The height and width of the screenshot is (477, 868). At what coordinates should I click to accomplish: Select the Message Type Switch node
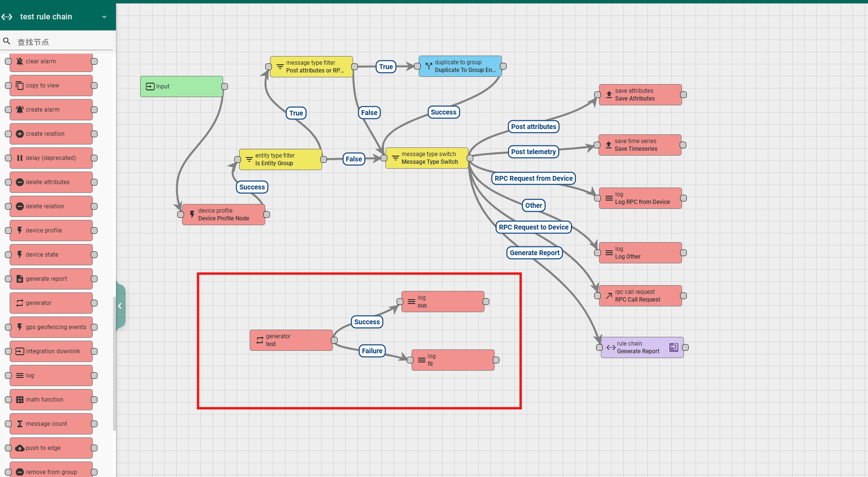(427, 158)
